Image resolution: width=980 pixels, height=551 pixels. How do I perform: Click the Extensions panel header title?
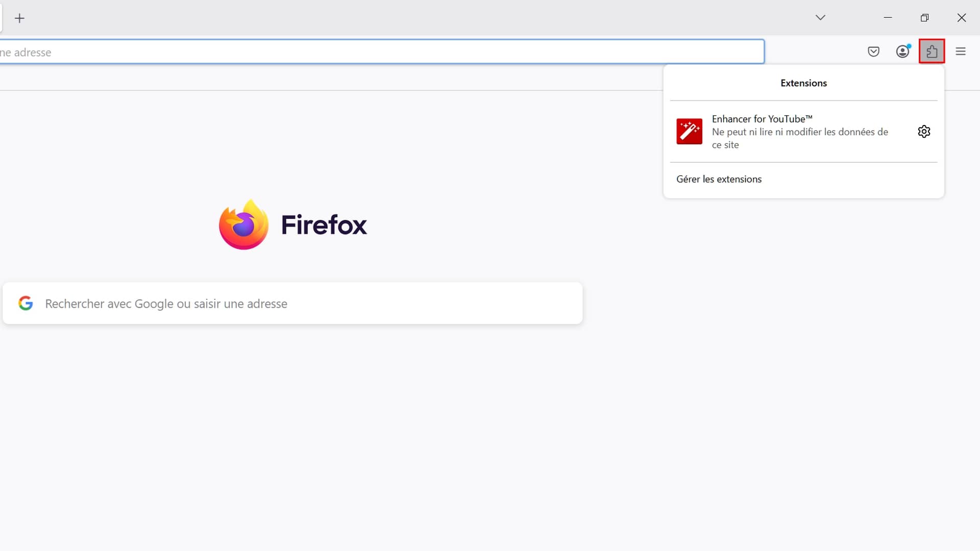tap(803, 83)
